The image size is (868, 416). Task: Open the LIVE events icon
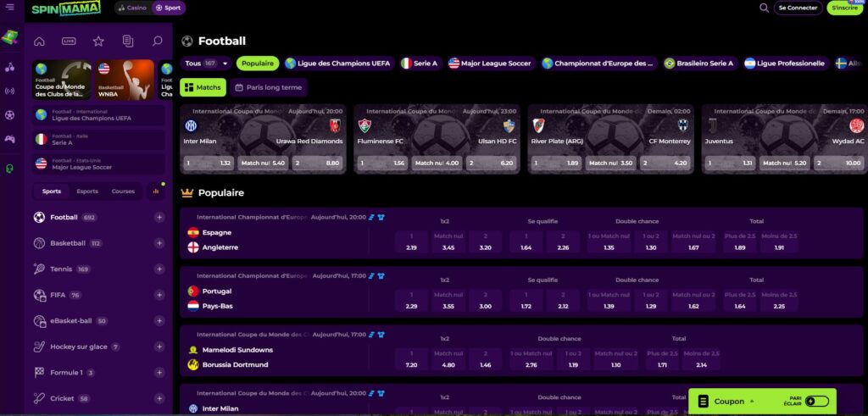coord(69,41)
